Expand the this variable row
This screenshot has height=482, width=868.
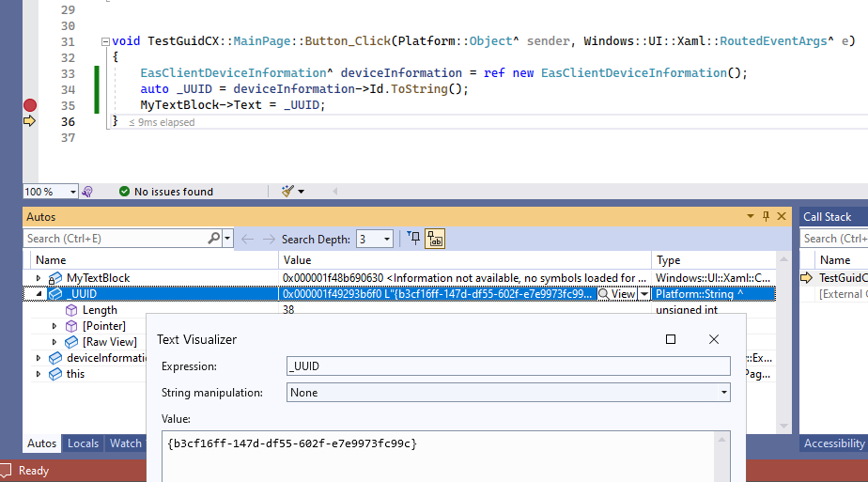(x=39, y=374)
